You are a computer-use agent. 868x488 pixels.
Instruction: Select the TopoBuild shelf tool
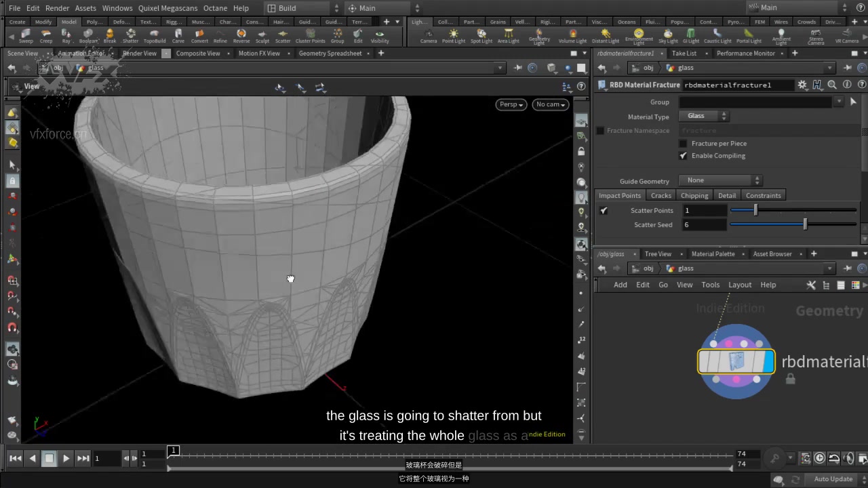tap(155, 36)
